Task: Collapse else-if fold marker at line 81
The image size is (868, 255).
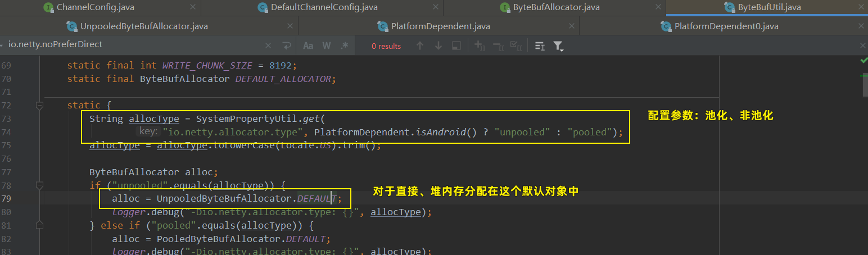Action: (x=39, y=226)
